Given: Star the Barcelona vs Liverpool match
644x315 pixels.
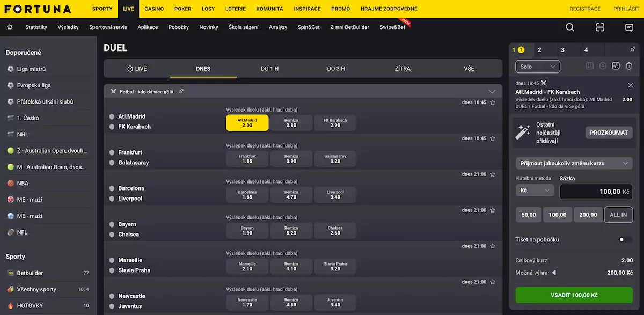Looking at the screenshot, I should 492,174.
